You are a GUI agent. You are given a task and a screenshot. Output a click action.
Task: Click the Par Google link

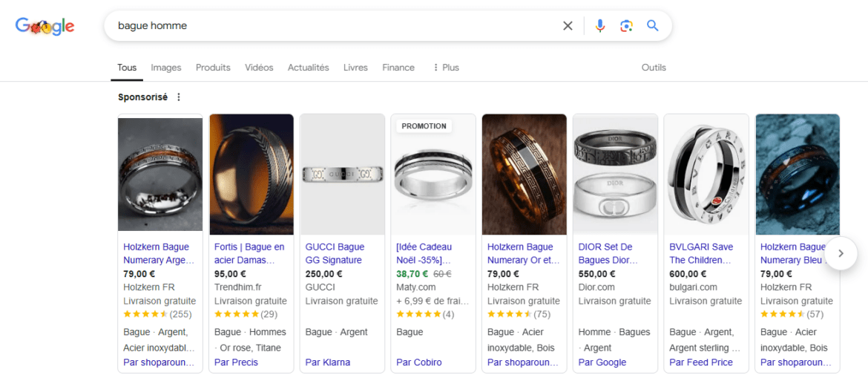click(x=602, y=362)
